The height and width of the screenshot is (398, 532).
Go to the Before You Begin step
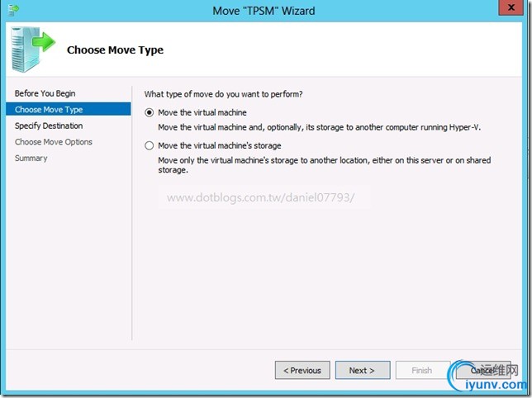click(45, 93)
